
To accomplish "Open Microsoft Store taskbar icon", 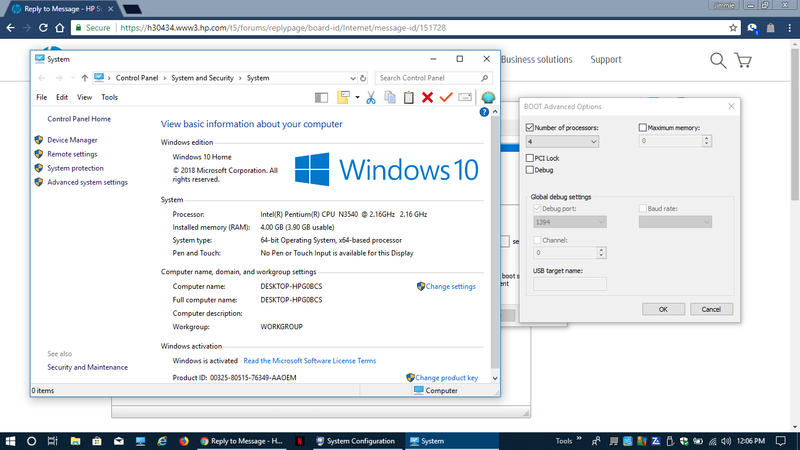I will 97,441.
